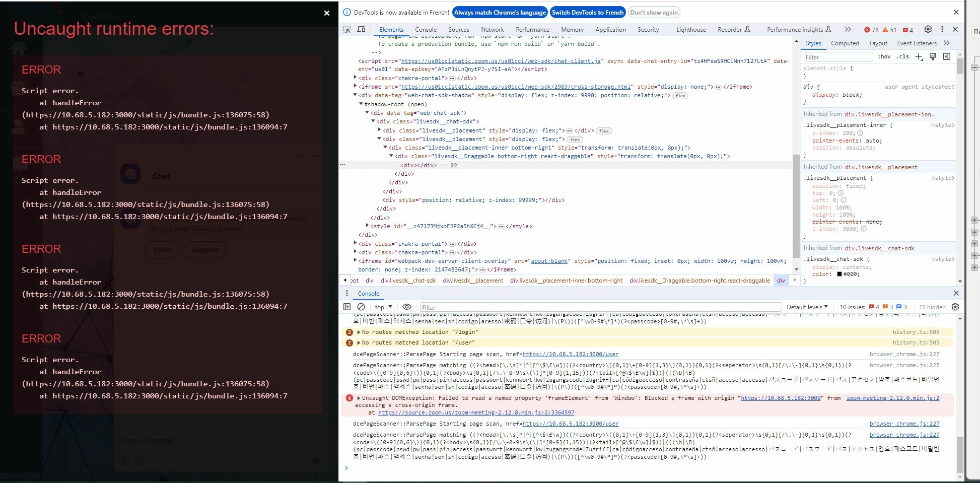Show more DevTools panels with double chevron
Image resolution: width=980 pixels, height=483 pixels.
click(848, 29)
